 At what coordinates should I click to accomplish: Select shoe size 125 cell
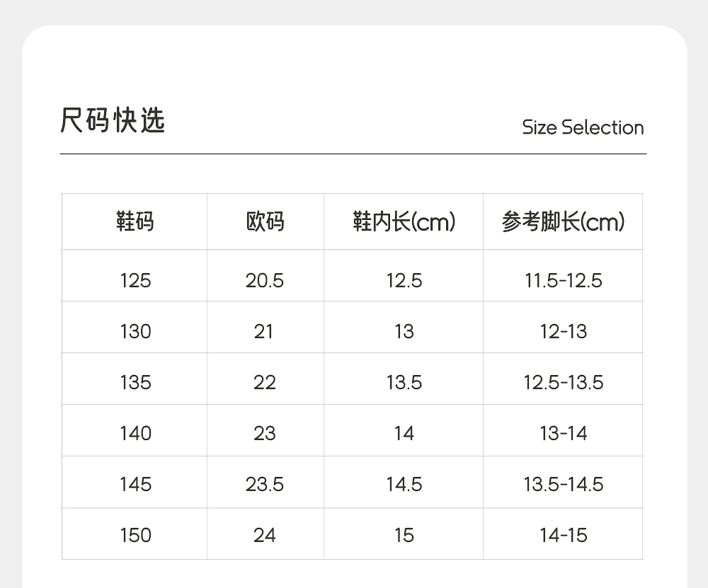click(135, 281)
